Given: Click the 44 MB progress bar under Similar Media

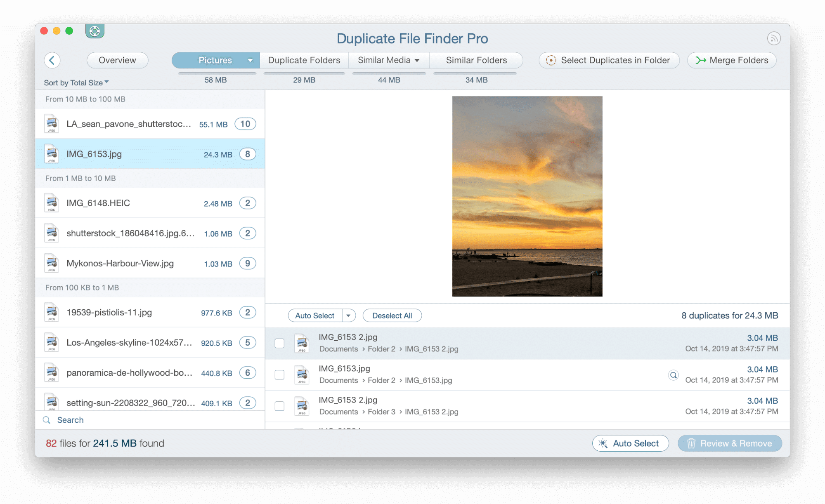Looking at the screenshot, I should (388, 74).
